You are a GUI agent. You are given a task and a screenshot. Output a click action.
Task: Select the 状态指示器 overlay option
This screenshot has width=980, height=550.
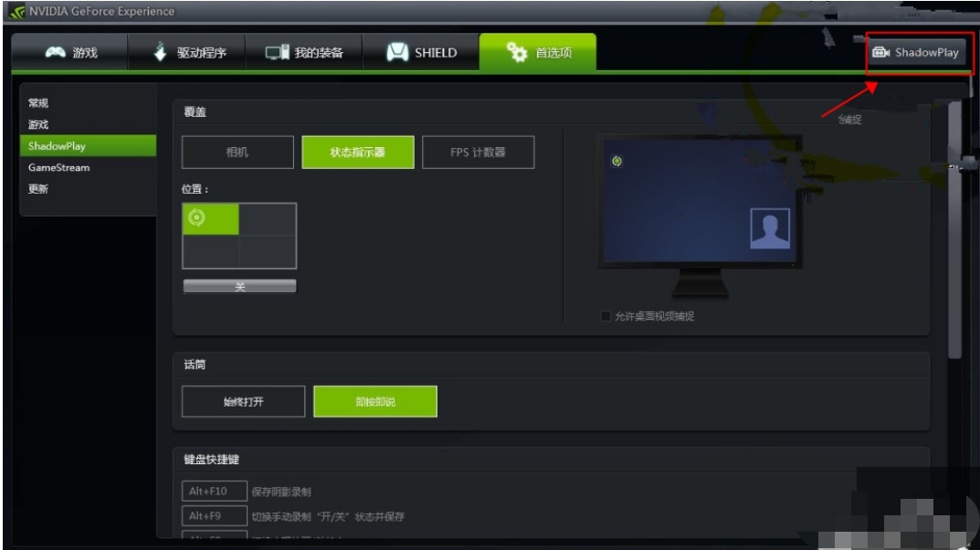(357, 152)
